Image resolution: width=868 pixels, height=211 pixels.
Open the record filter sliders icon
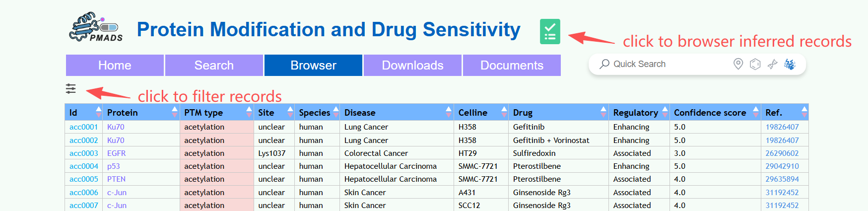(x=71, y=89)
